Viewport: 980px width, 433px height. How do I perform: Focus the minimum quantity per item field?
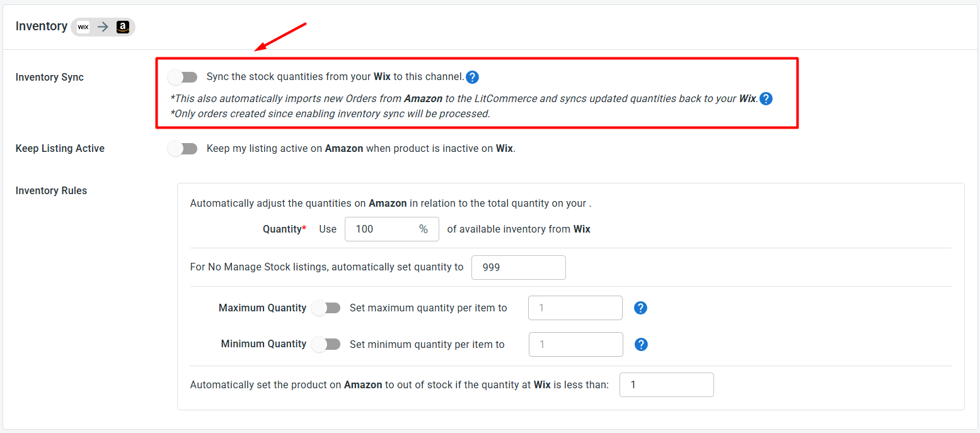point(576,345)
